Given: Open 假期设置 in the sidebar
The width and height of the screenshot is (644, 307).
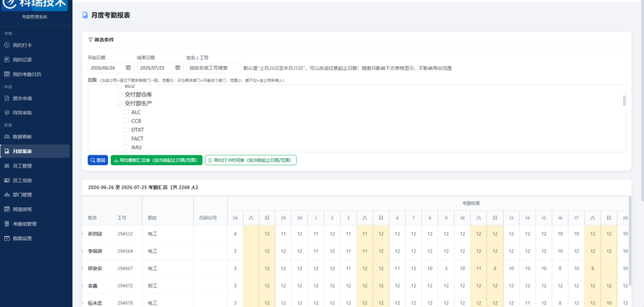Looking at the screenshot, I should (x=35, y=239).
